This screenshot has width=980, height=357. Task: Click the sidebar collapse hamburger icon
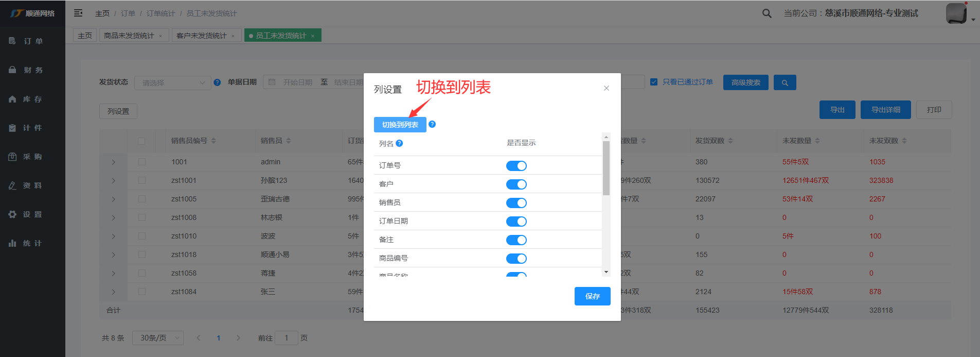78,13
